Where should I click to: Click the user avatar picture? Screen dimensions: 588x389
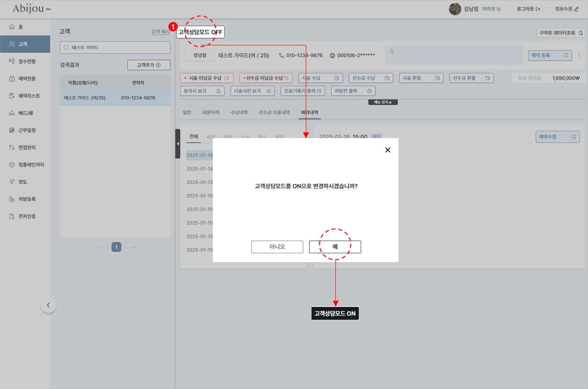[455, 9]
